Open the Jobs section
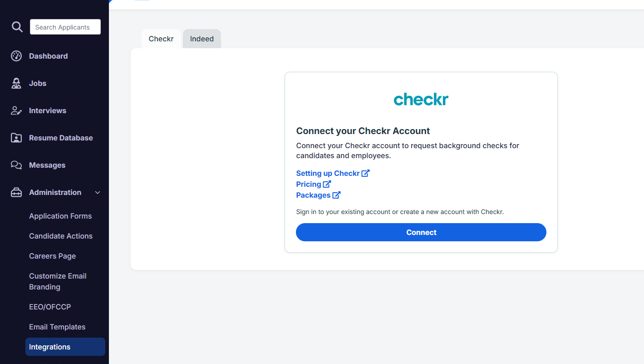Image resolution: width=644 pixels, height=364 pixels. click(x=38, y=83)
